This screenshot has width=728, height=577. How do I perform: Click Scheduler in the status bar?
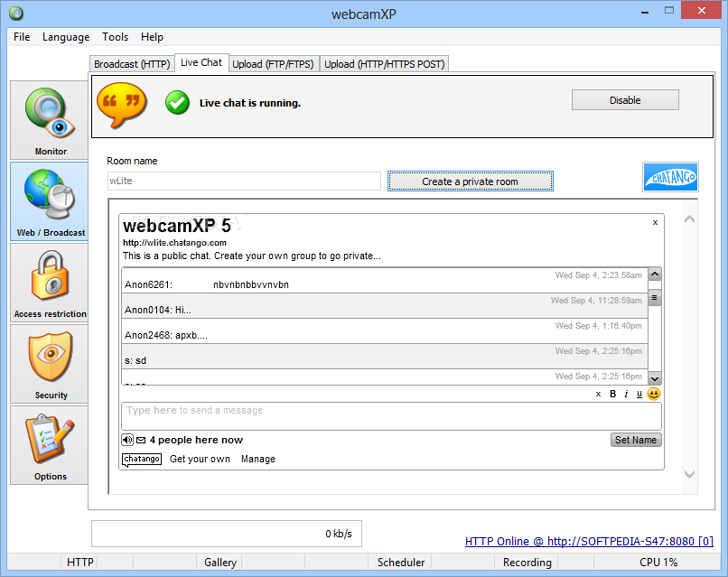coord(401,563)
